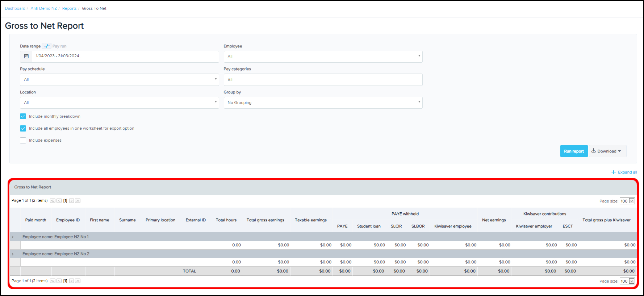The height and width of the screenshot is (296, 644).
Task: Go to last page in bottom pager
Action: (x=78, y=281)
